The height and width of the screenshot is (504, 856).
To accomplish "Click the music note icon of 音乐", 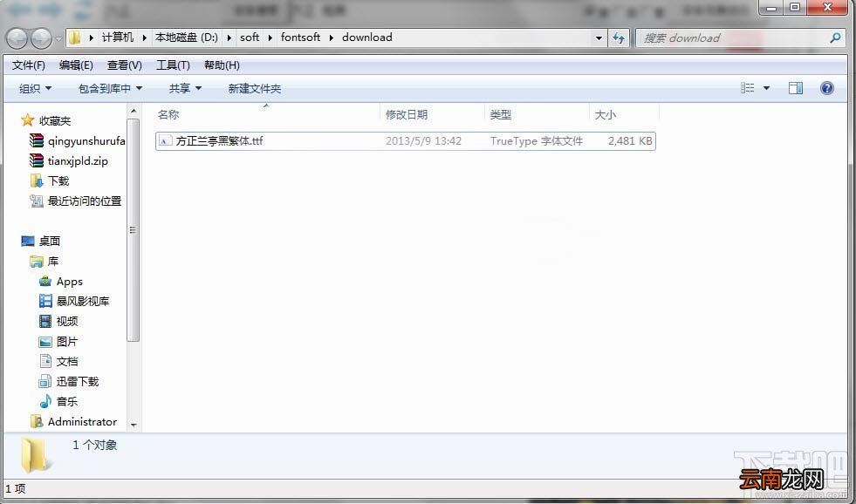I will 45,401.
